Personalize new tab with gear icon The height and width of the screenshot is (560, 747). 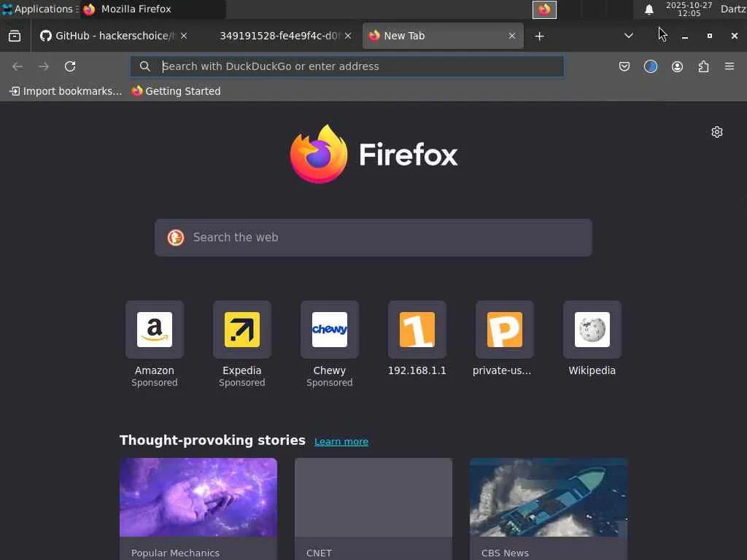(716, 132)
